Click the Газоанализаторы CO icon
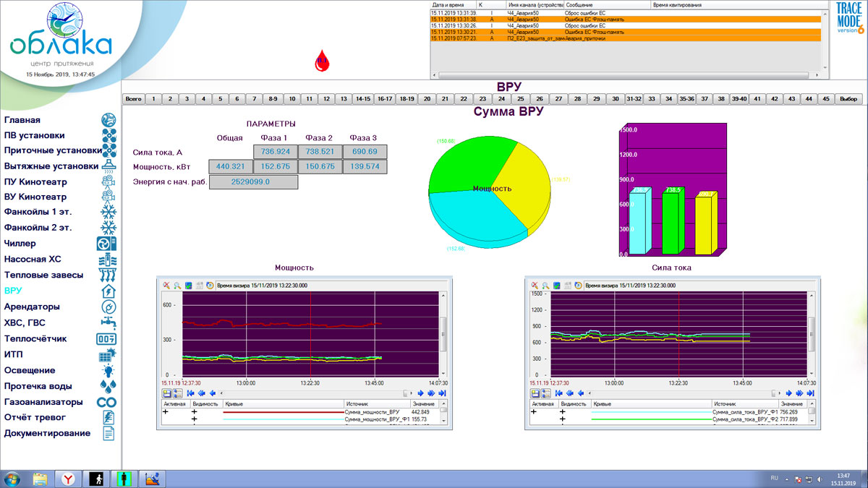This screenshot has height=488, width=868. click(107, 402)
